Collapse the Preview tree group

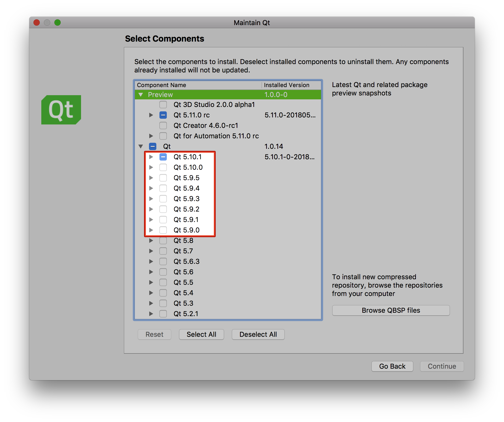coord(141,95)
